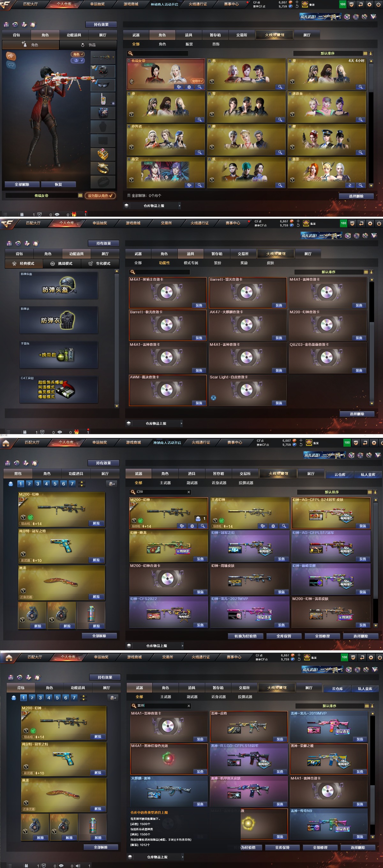Click 装备 on AK47-火麒麟音效卡
Image resolution: width=383 pixels, height=868 pixels.
point(279,338)
